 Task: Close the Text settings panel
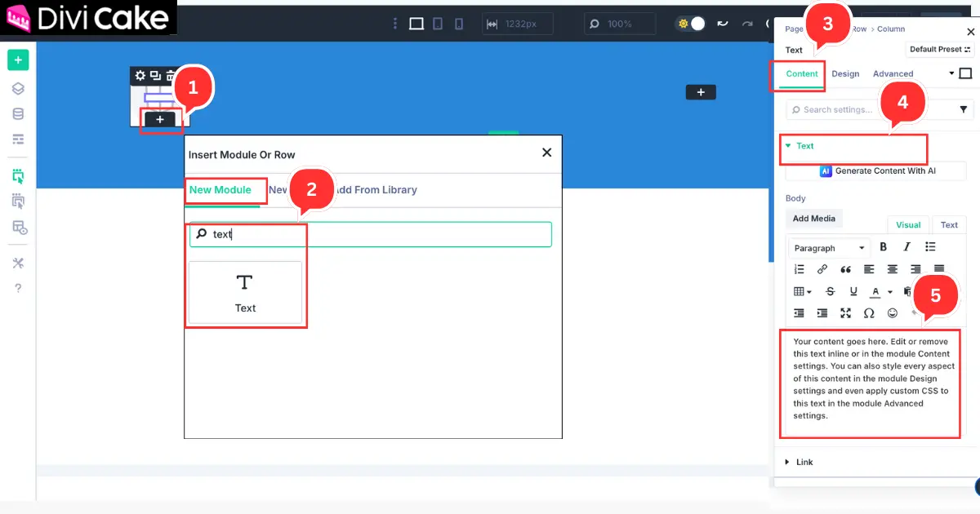point(970,32)
